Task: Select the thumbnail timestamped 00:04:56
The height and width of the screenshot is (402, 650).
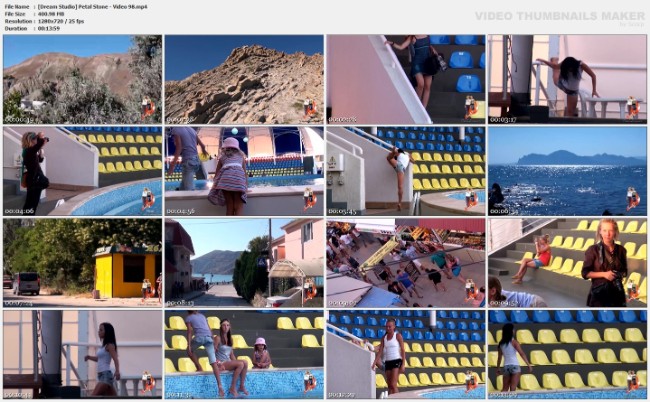Action: [244, 171]
